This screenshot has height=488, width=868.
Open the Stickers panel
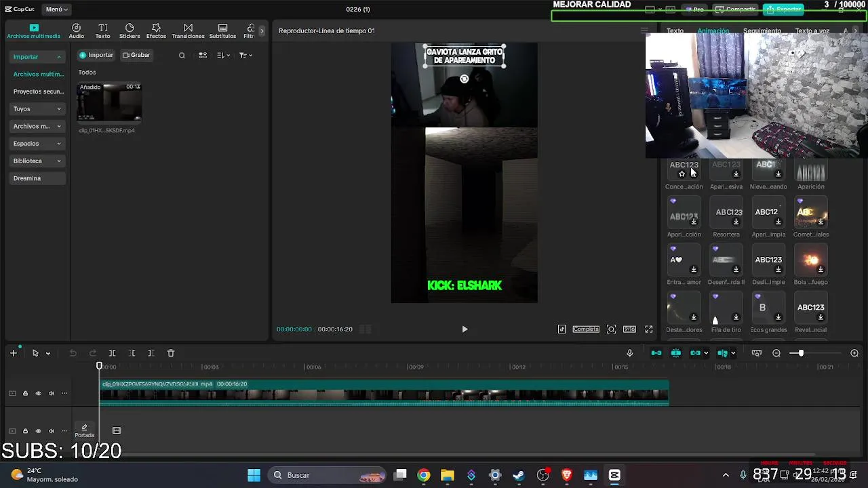tap(130, 31)
